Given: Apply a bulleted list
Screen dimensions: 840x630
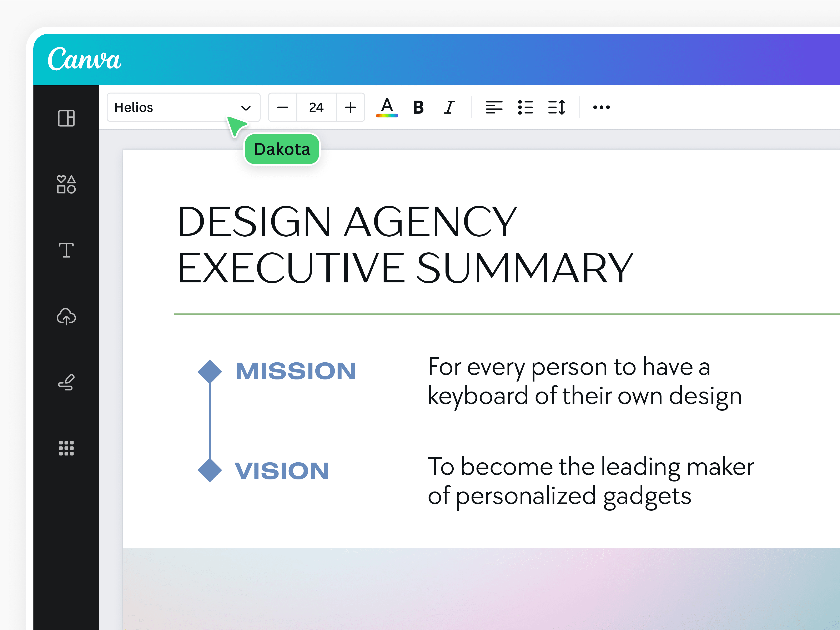Looking at the screenshot, I should pyautogui.click(x=525, y=107).
